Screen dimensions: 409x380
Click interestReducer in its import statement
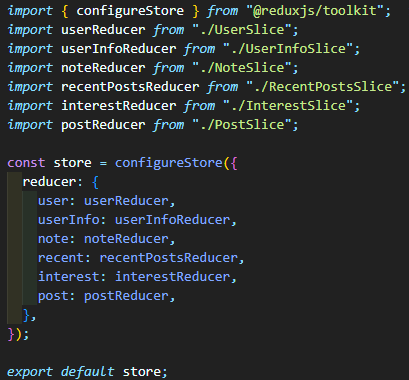pyautogui.click(x=119, y=106)
